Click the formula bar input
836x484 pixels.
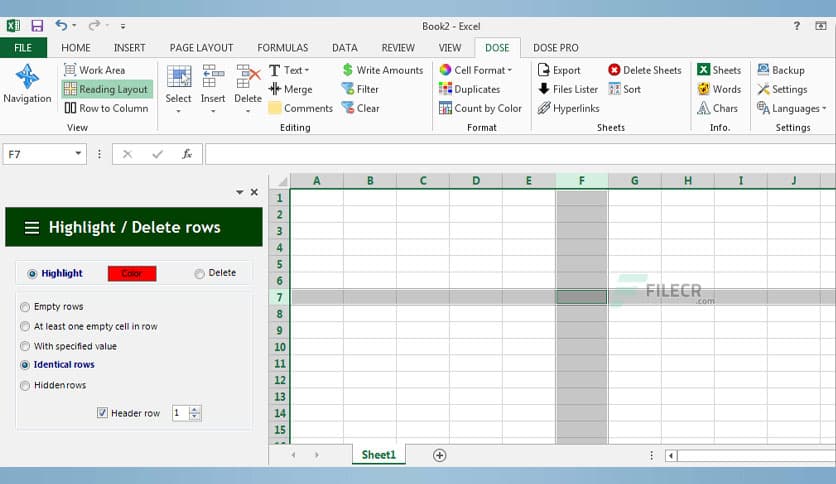[x=520, y=154]
